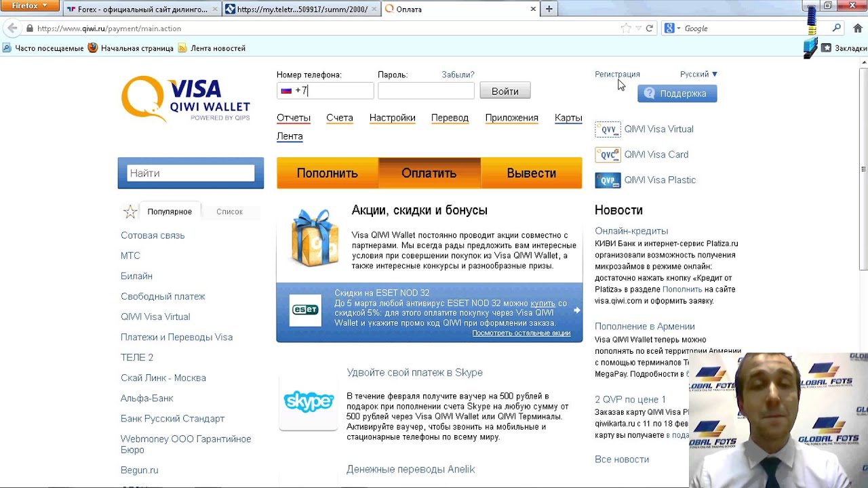
Task: Open a new tab with plus button
Action: tap(549, 9)
